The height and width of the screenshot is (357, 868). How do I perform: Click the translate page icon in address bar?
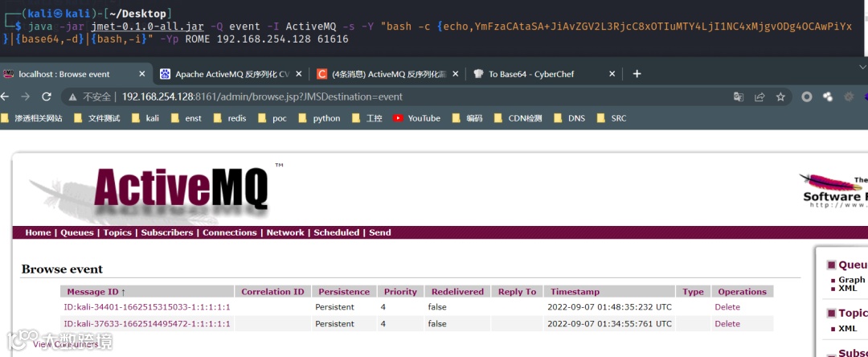[738, 96]
